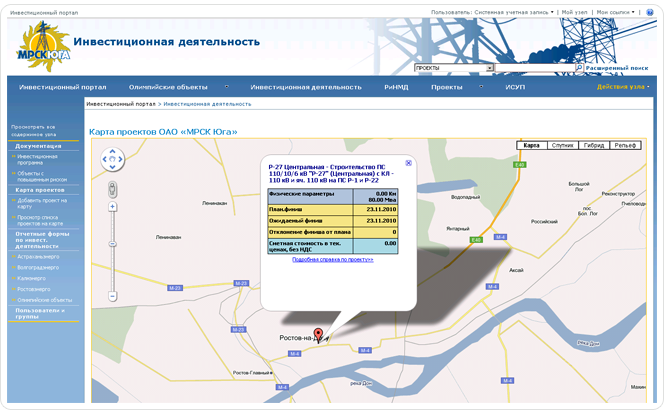Viewport: 670px width, 412px height.
Task: Click the Документация sidebar heading
Action: click(x=38, y=146)
